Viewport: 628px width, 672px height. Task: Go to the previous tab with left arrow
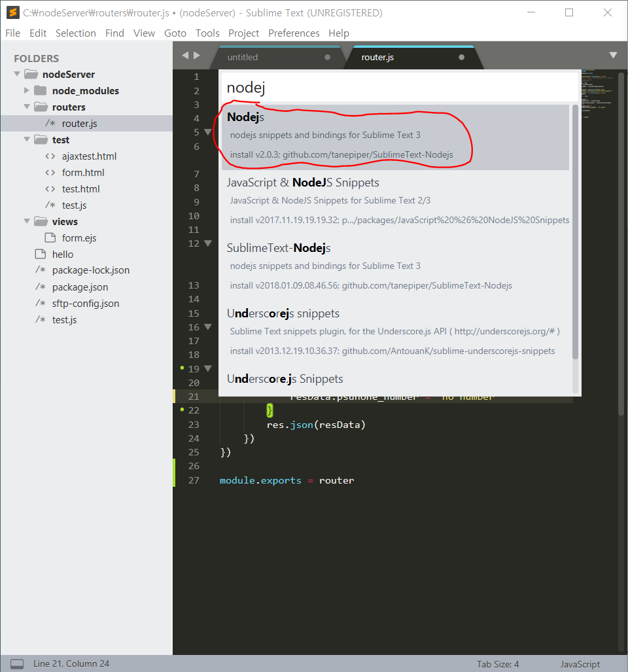point(186,55)
